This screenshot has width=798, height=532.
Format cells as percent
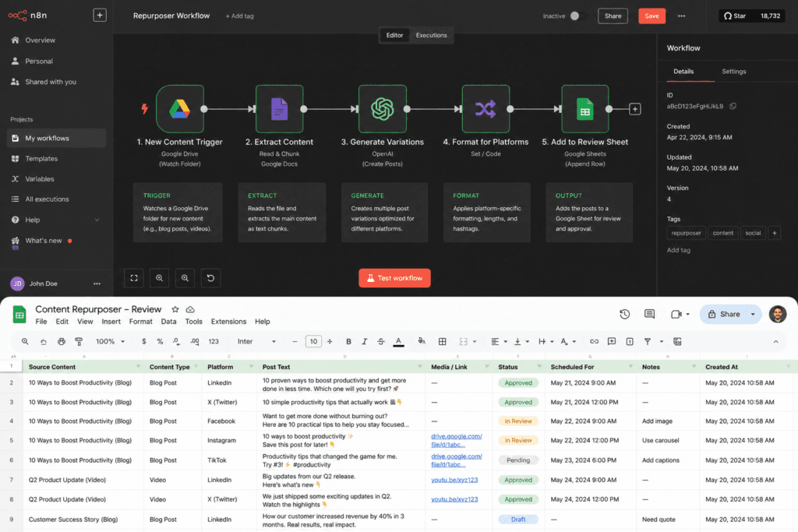[160, 341]
